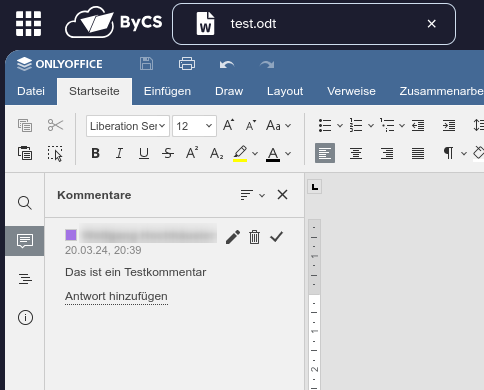Open font color dropdown arrow

[x=288, y=154]
